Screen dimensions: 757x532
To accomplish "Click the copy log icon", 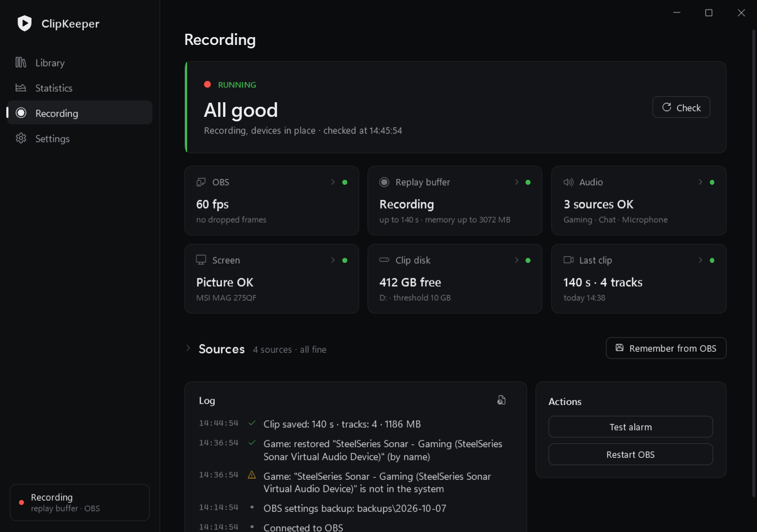I will (x=501, y=400).
